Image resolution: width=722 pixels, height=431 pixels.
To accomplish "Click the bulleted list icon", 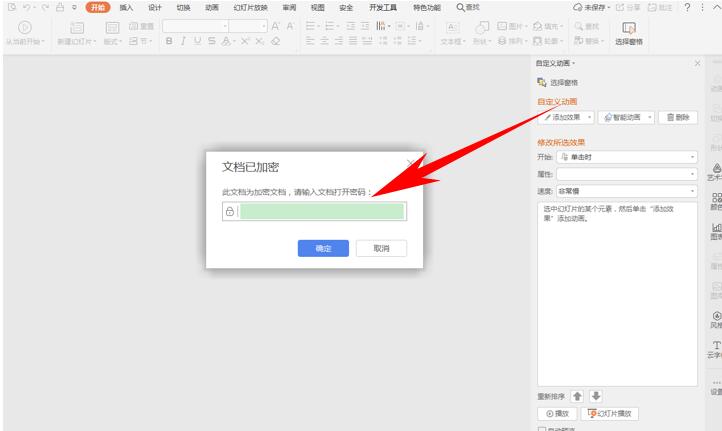I will pos(312,26).
